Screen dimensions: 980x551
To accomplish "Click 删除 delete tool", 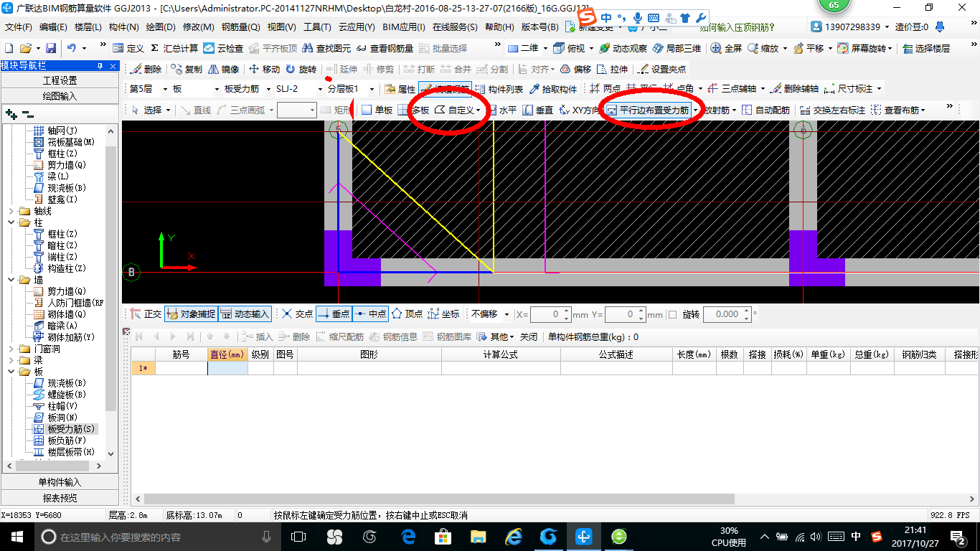I will (x=146, y=69).
